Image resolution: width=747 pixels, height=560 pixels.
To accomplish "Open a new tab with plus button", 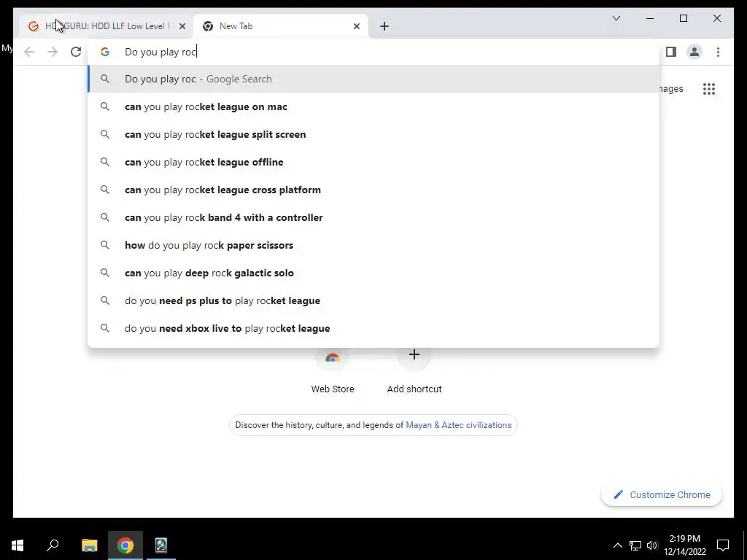I will tap(384, 26).
